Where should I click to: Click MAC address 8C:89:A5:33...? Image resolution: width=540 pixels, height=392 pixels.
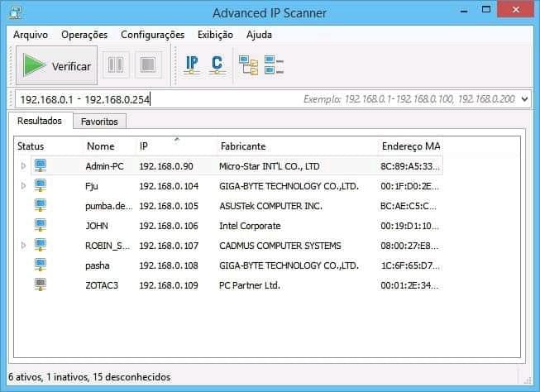click(x=410, y=166)
